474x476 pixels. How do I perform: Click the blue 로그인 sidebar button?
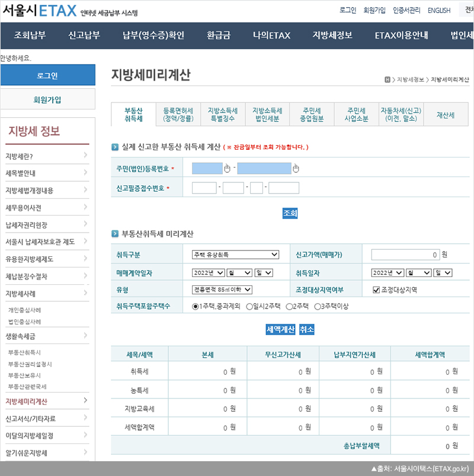point(48,75)
